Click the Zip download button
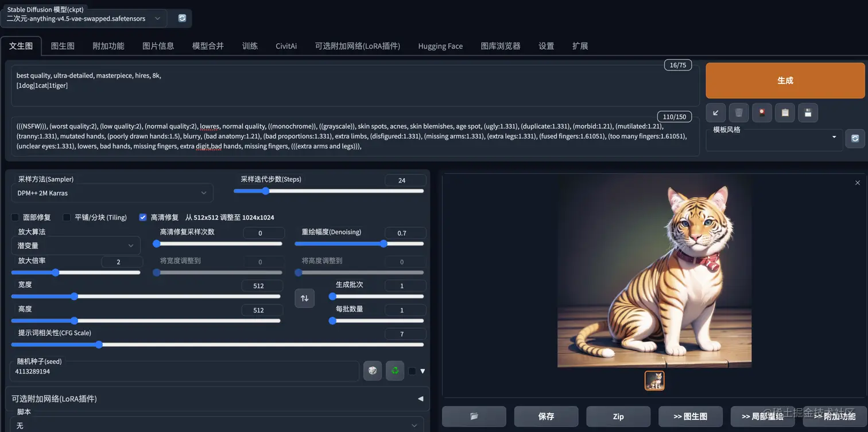This screenshot has height=432, width=868. [x=618, y=416]
